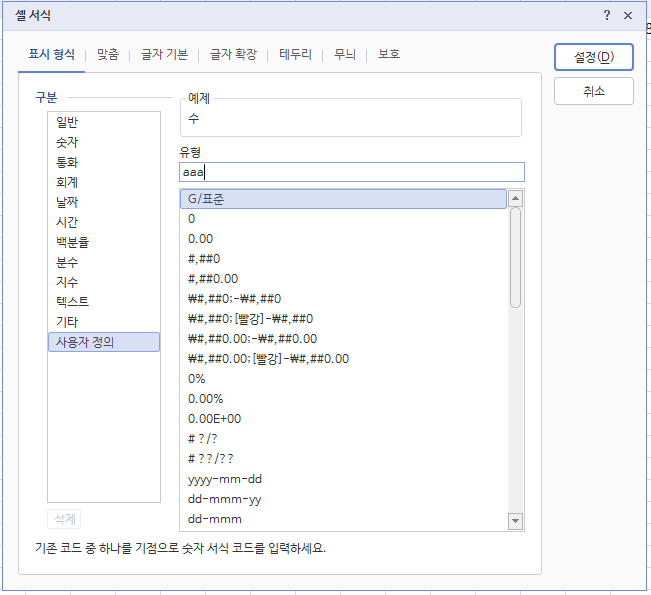The width and height of the screenshot is (651, 595).
Task: Go to the 테두리 tab
Action: 295,54
